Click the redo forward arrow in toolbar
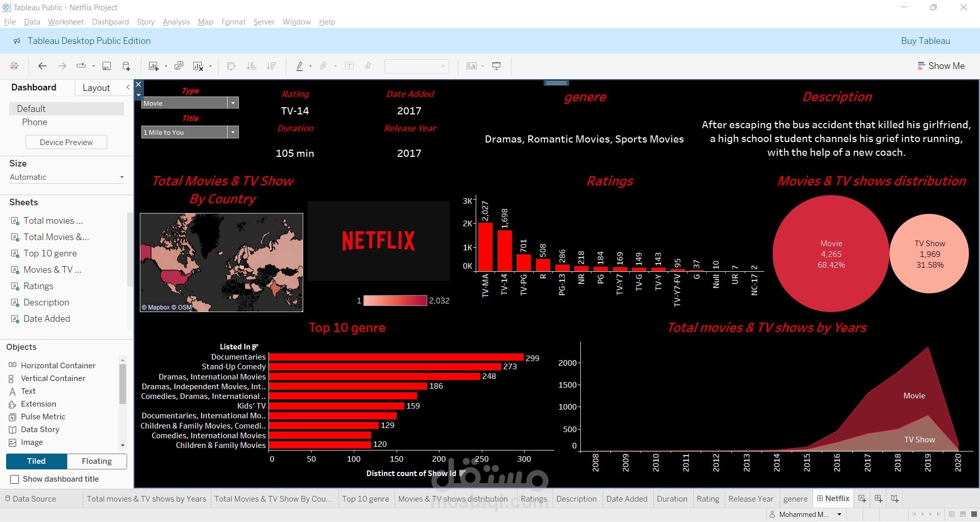The image size is (980, 522). click(x=62, y=66)
